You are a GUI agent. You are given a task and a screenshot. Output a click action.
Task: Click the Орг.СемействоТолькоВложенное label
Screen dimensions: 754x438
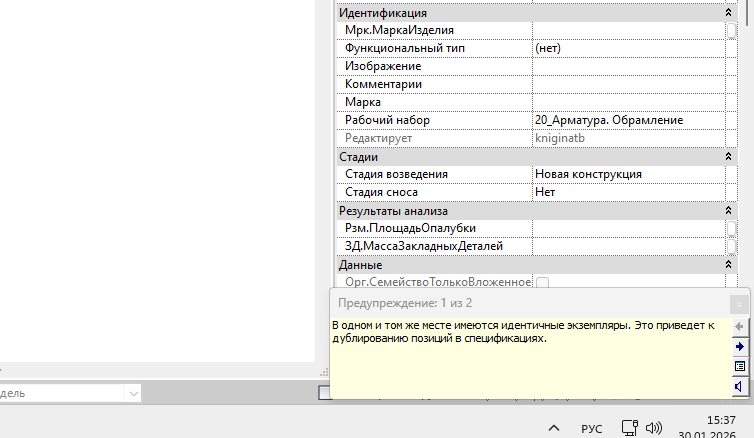(x=438, y=282)
